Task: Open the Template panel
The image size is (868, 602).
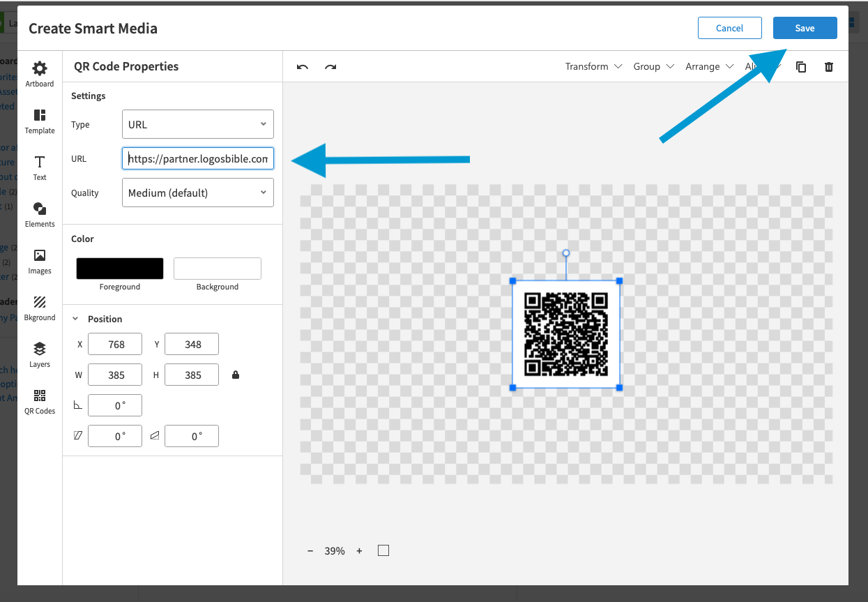Action: pyautogui.click(x=40, y=121)
